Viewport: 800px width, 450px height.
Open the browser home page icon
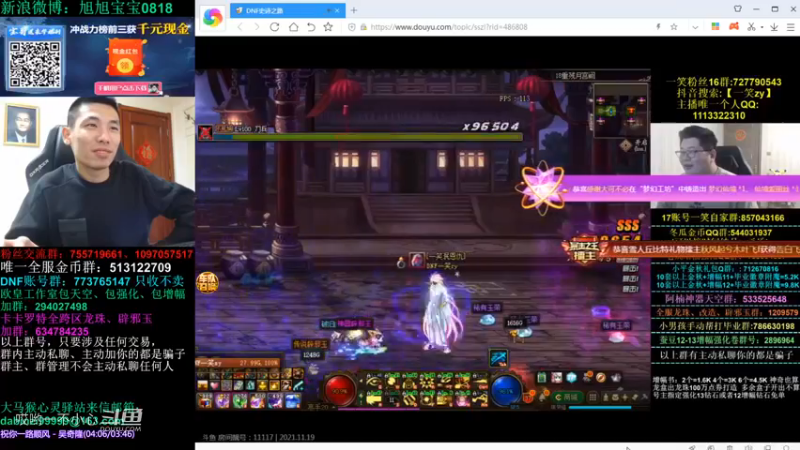(293, 27)
